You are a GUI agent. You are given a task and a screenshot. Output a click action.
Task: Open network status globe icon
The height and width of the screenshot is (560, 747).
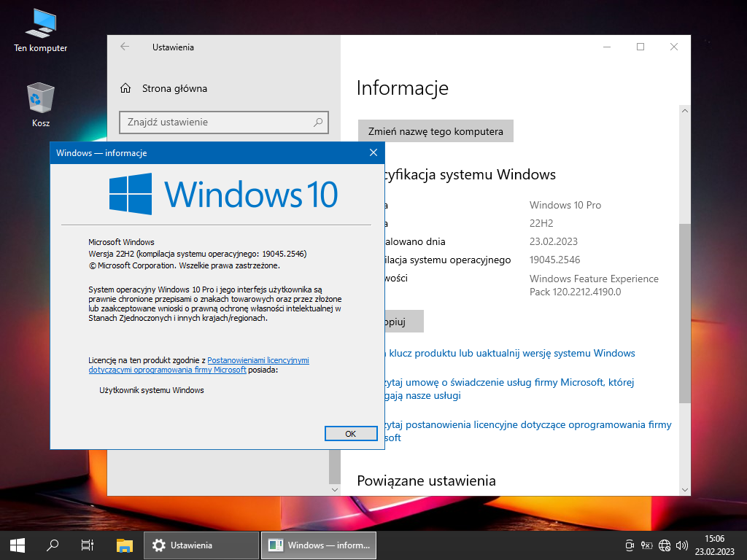(664, 545)
